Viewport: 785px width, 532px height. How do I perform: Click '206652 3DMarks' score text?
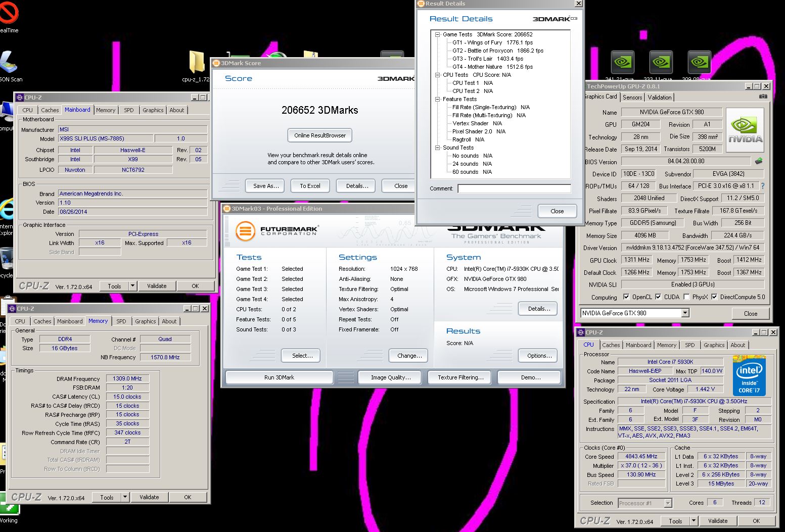pos(320,110)
